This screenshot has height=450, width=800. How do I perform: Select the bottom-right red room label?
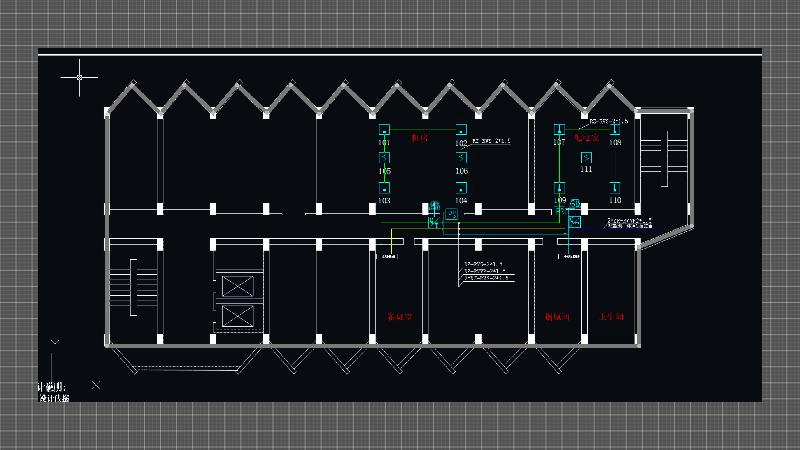tap(611, 316)
